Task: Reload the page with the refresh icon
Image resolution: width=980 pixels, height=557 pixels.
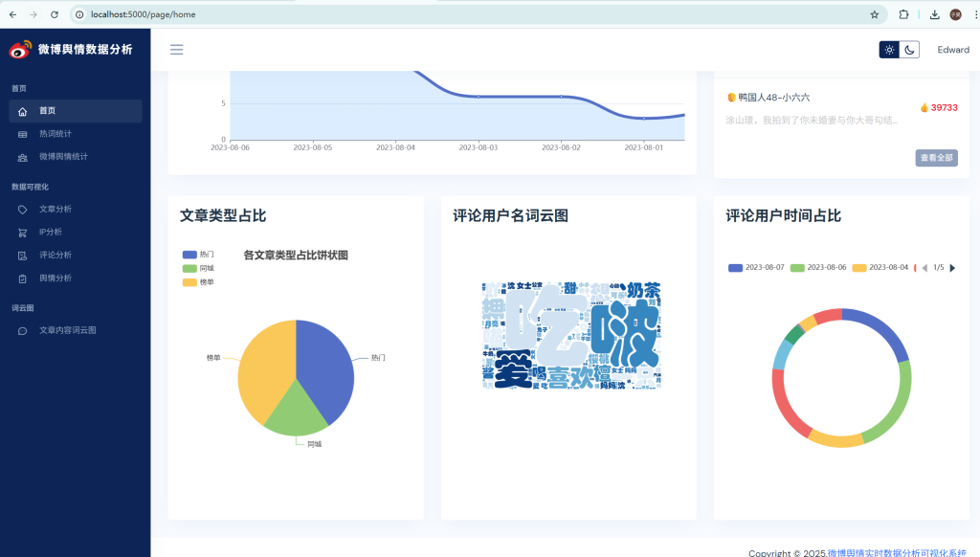Action: coord(54,14)
